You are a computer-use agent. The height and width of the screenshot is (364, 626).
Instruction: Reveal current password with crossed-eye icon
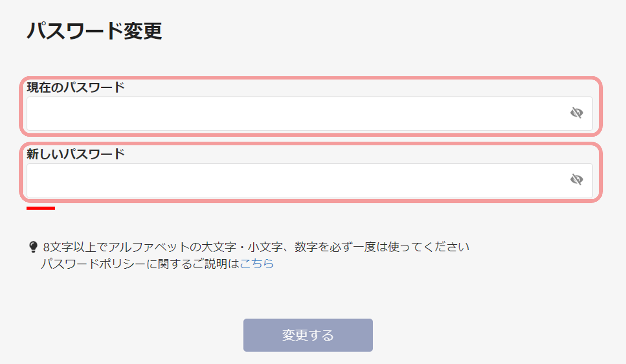[x=577, y=113]
